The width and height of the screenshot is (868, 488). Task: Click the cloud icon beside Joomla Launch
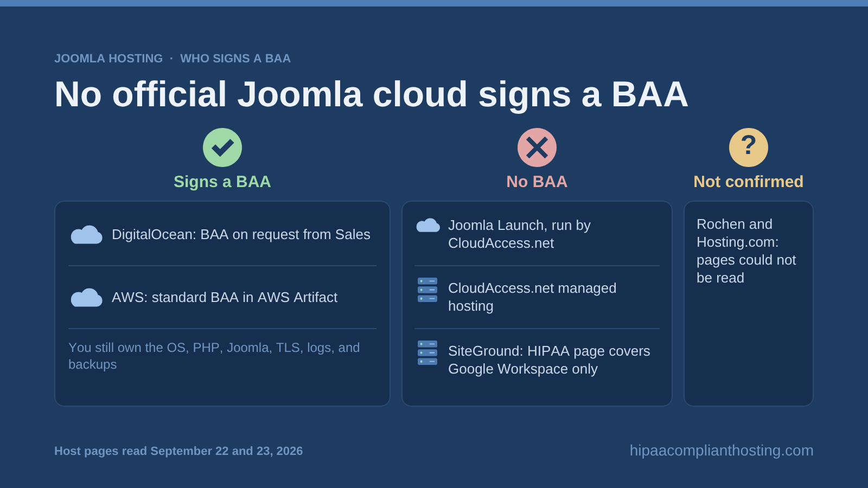(428, 226)
